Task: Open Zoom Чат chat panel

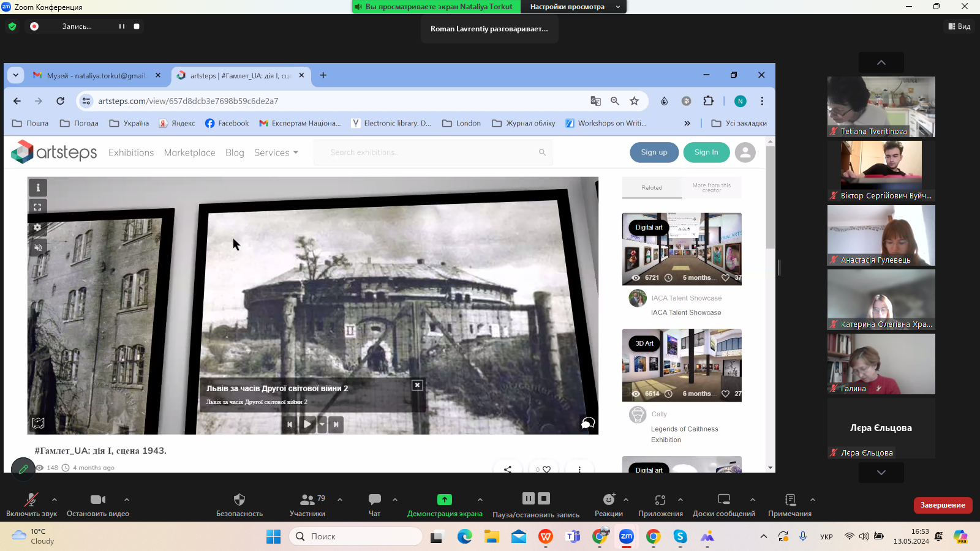Action: click(374, 504)
